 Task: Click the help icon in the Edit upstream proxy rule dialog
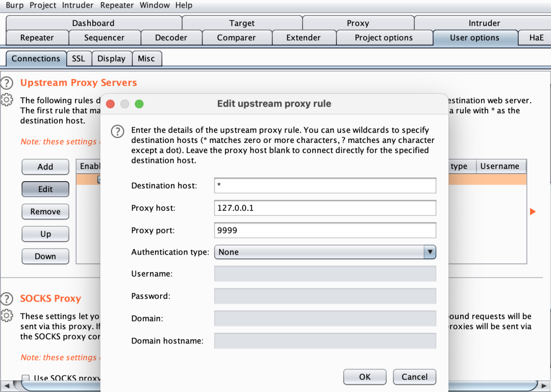[117, 132]
